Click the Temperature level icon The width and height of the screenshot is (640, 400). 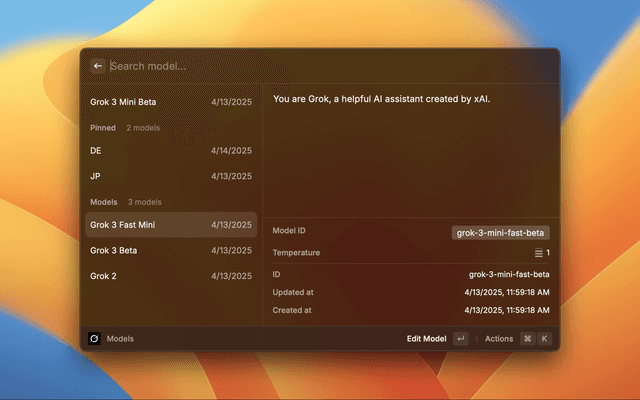click(x=538, y=253)
